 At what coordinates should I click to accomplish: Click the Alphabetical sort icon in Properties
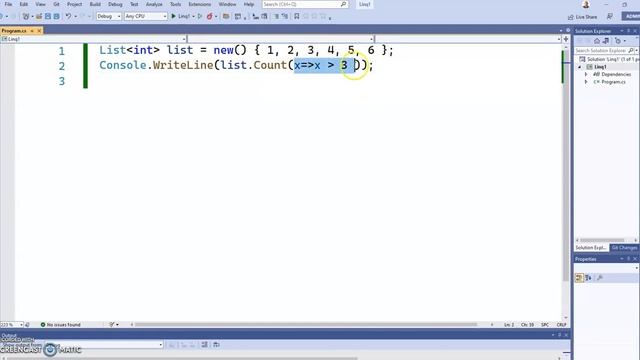click(588, 278)
